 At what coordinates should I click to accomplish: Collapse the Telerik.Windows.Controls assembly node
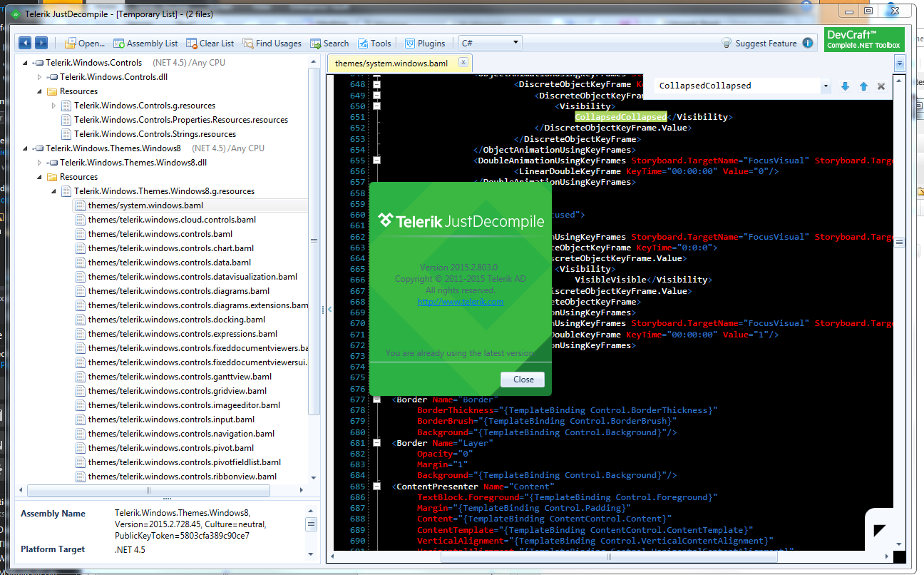point(26,63)
